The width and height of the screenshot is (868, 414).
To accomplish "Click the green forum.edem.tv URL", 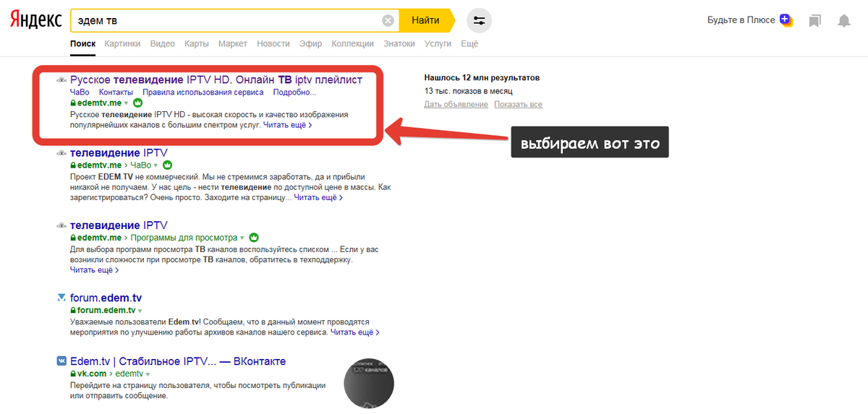I will click(106, 311).
